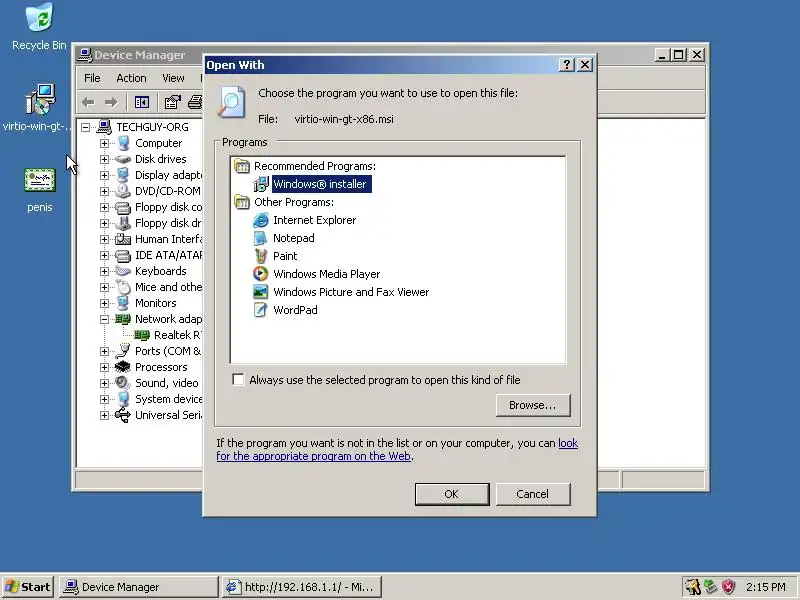Select Floppy disk drives row
The image size is (800, 600).
[168, 223]
